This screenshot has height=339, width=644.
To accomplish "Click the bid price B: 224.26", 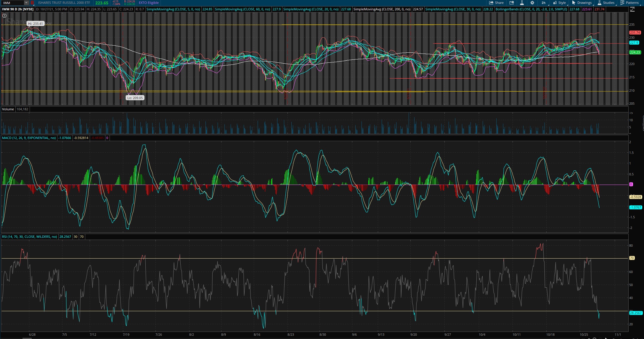I will click(x=129, y=1).
